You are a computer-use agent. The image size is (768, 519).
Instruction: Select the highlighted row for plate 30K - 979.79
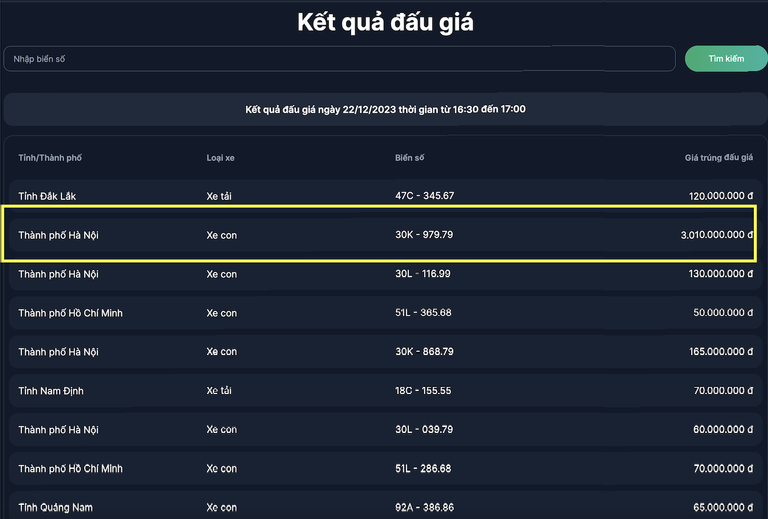[384, 235]
